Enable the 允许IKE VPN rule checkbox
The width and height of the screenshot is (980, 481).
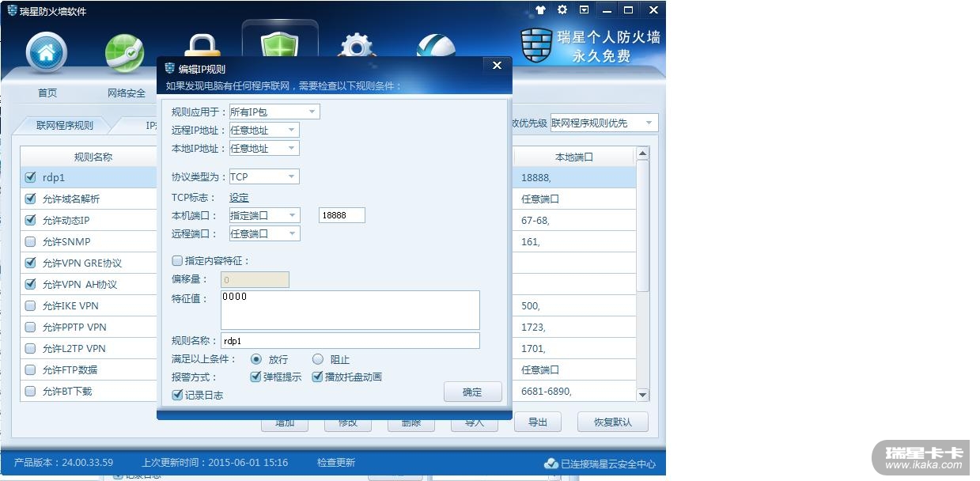(x=31, y=305)
